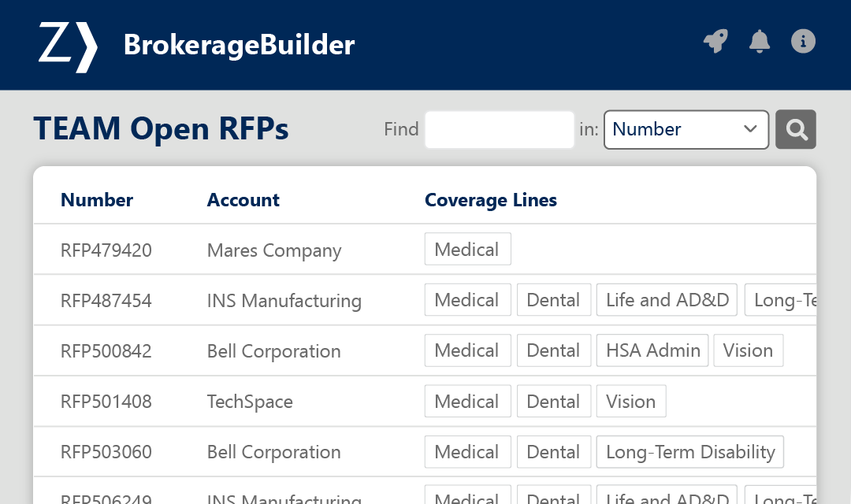The height and width of the screenshot is (504, 851).
Task: Open the RFP487454 record
Action: (x=106, y=301)
